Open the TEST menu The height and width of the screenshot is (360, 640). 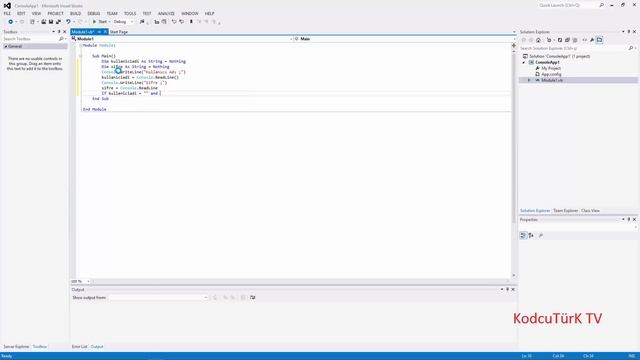click(x=147, y=13)
